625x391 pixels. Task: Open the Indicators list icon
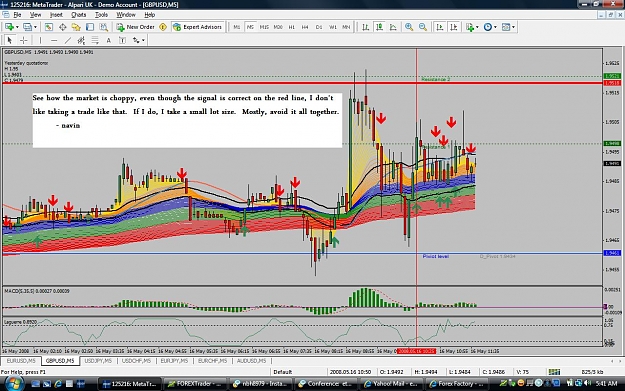coord(470,27)
